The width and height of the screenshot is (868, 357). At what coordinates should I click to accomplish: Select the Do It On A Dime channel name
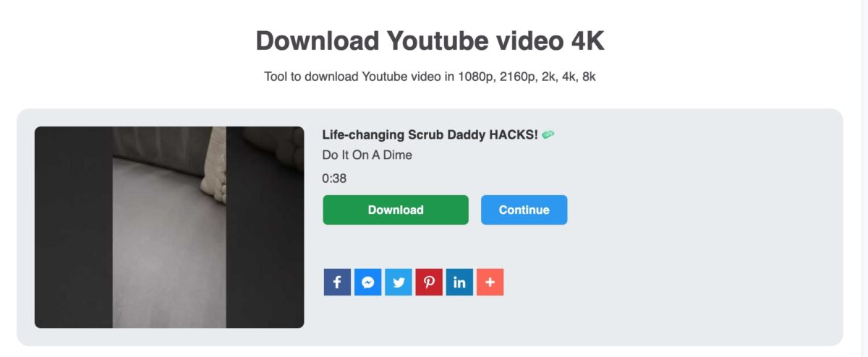(367, 155)
